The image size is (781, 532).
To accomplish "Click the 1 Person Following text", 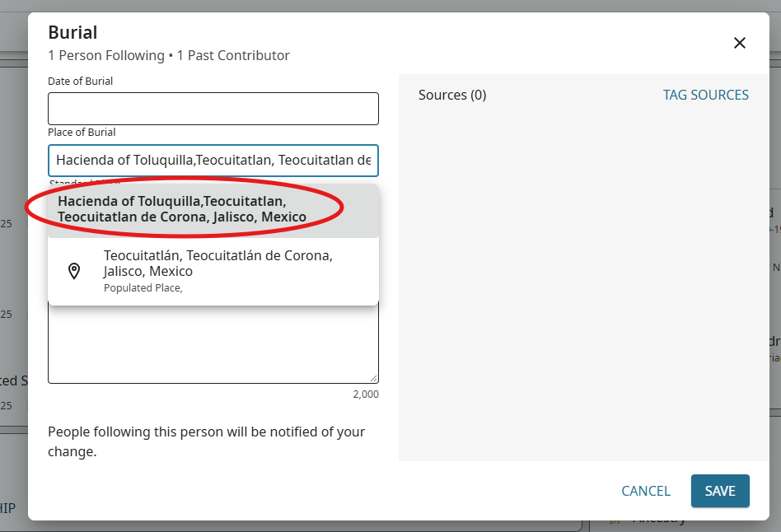I will 106,56.
